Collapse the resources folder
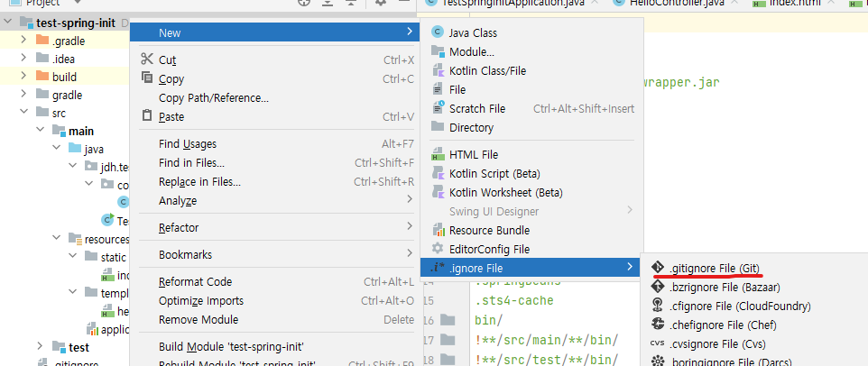The width and height of the screenshot is (868, 366). [57, 239]
